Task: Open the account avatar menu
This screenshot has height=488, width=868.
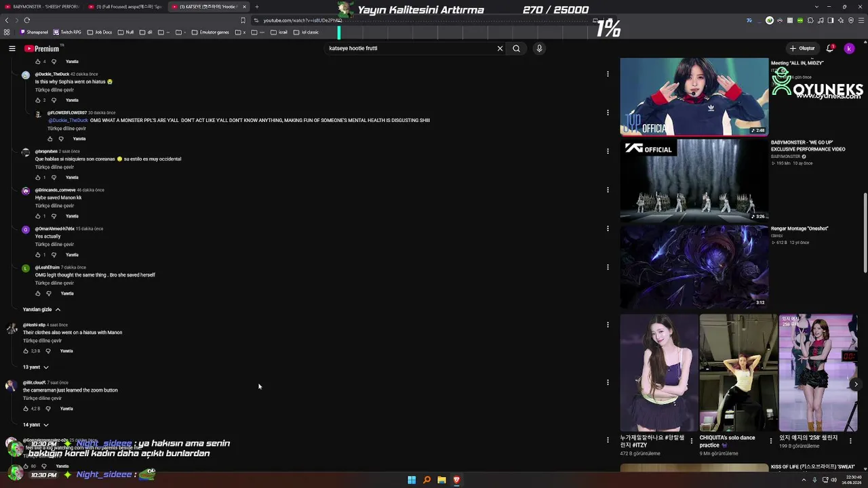Action: [849, 48]
